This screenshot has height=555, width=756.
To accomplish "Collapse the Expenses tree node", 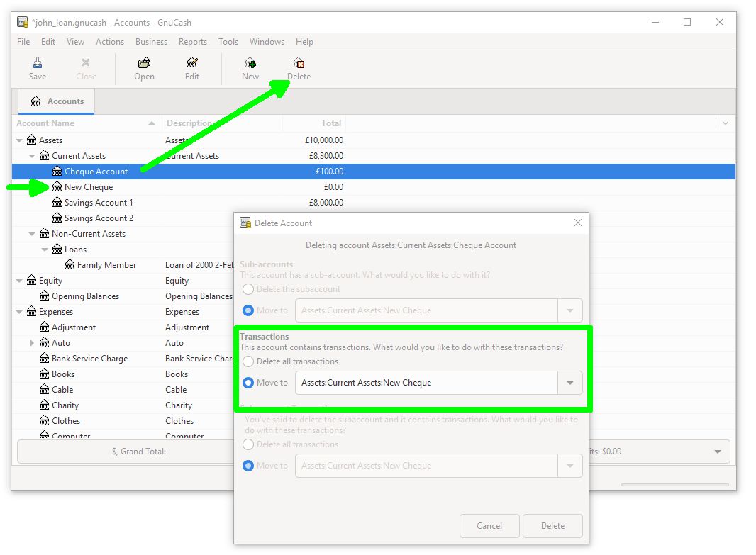I will pyautogui.click(x=19, y=312).
